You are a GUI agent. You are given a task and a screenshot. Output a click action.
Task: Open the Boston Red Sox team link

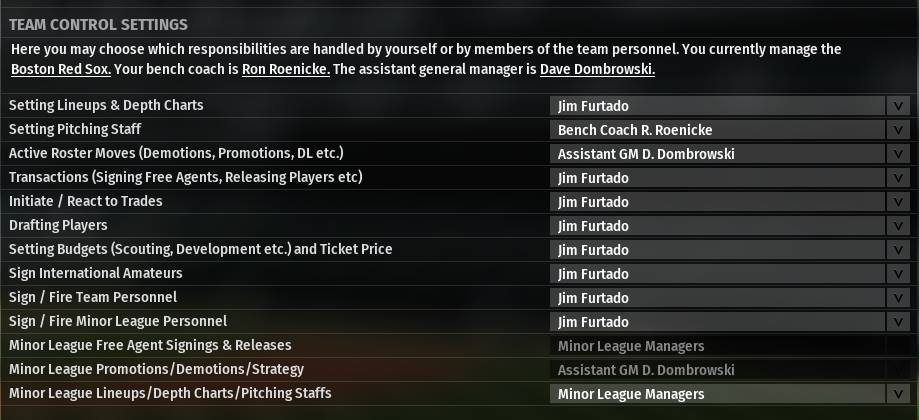coord(60,69)
